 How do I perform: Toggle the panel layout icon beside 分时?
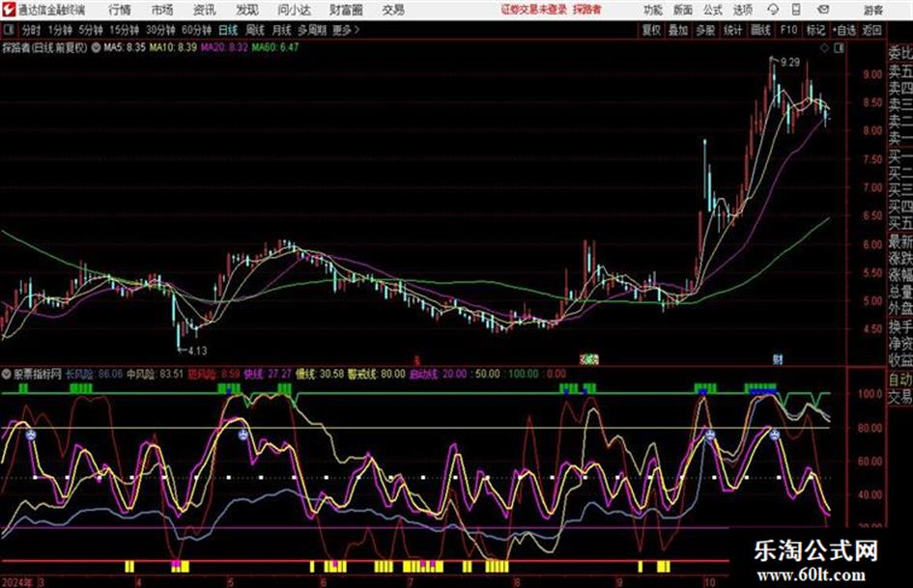tap(9, 30)
